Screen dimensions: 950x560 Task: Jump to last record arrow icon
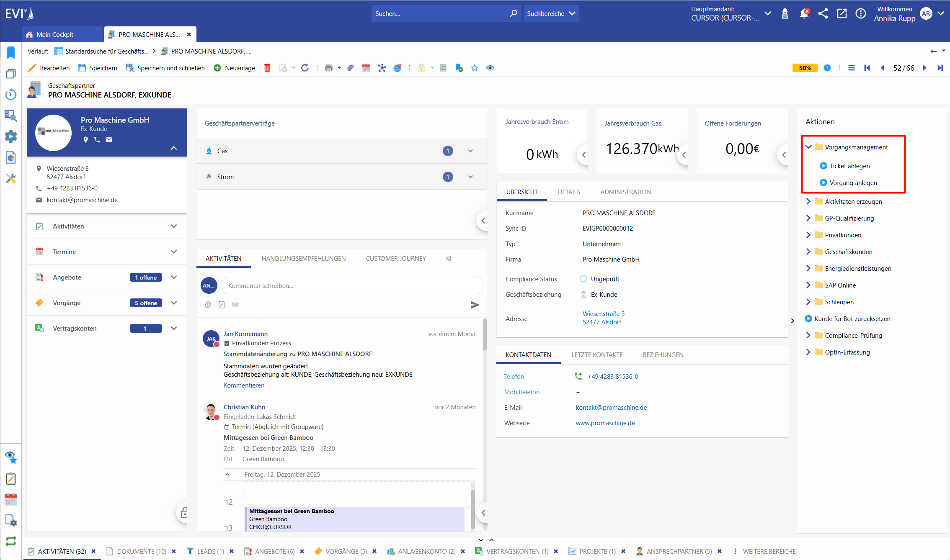[940, 68]
